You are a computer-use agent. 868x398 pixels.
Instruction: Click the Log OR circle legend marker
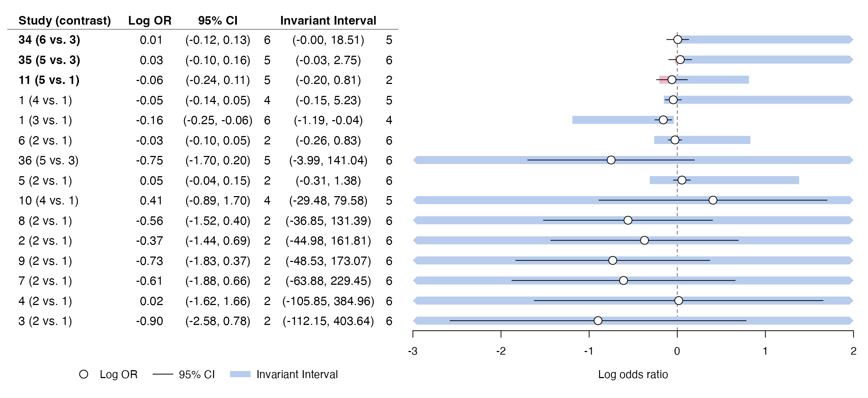[x=84, y=374]
